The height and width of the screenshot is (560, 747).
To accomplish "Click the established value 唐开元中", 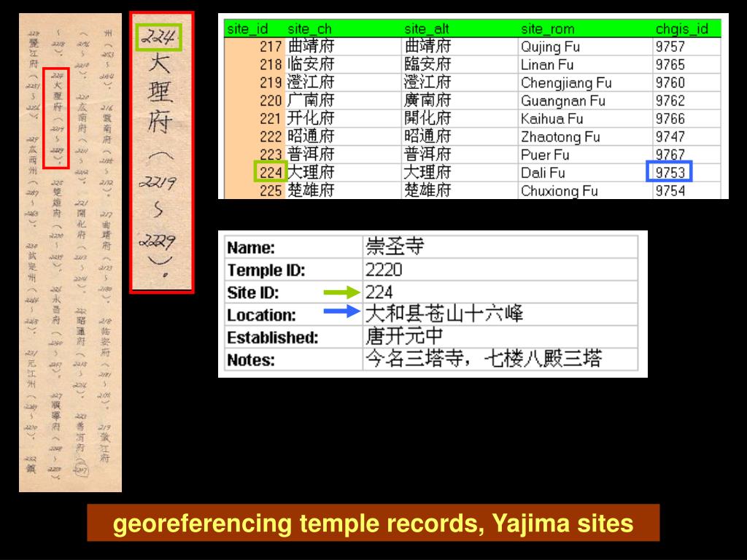I will coord(404,336).
